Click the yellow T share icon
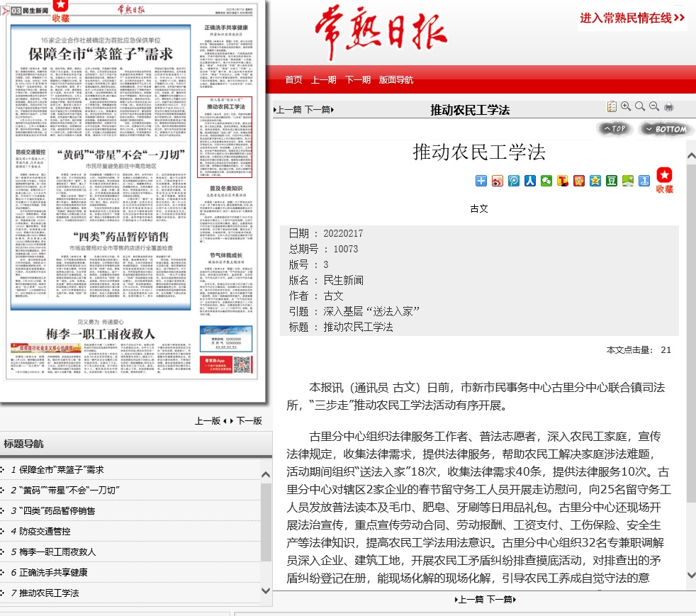This screenshot has width=696, height=616. [x=563, y=181]
